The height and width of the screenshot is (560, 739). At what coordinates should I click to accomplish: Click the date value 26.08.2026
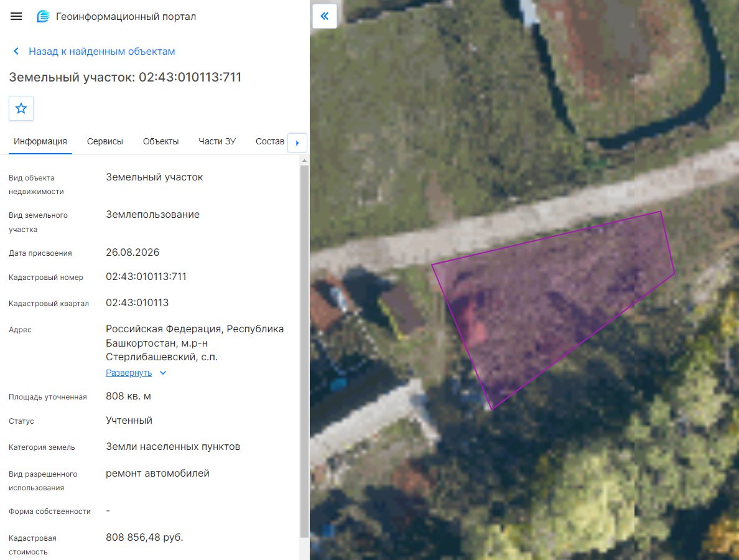(132, 252)
